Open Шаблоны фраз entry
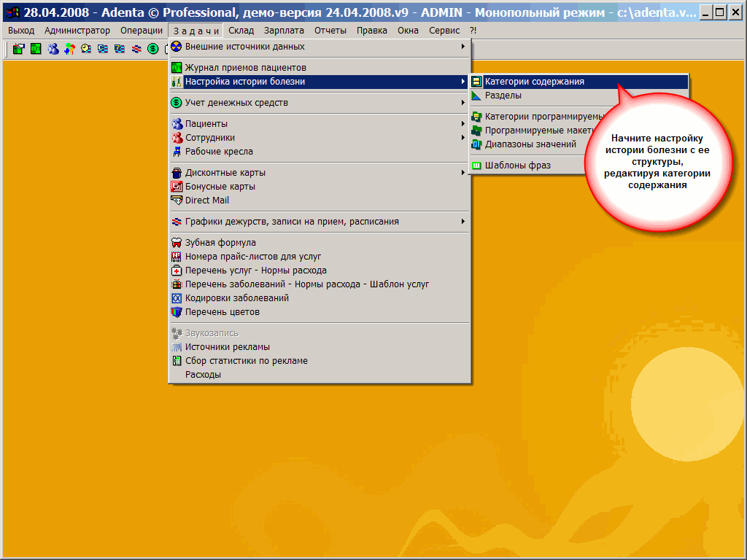747x560 pixels. click(x=517, y=166)
